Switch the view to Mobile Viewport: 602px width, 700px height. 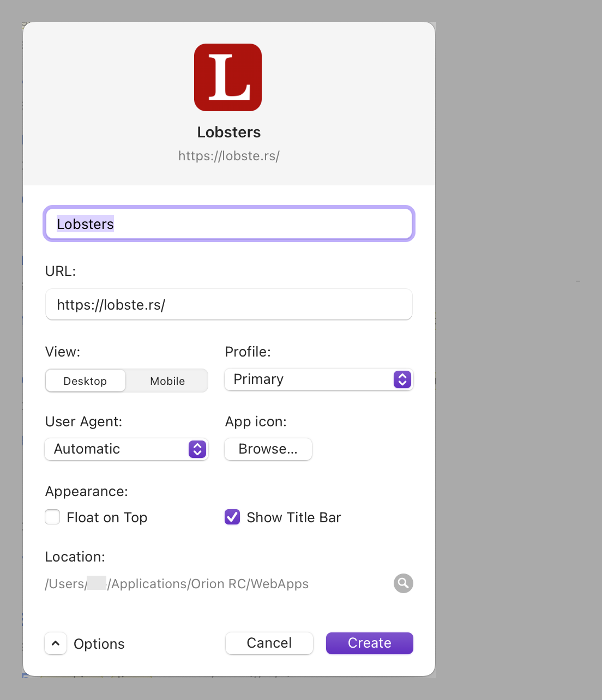tap(167, 381)
